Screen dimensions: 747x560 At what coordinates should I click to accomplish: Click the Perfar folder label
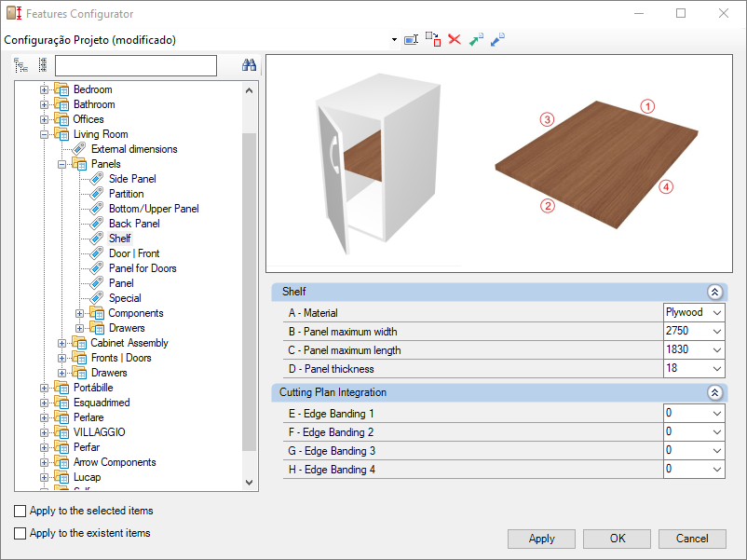pyautogui.click(x=87, y=447)
